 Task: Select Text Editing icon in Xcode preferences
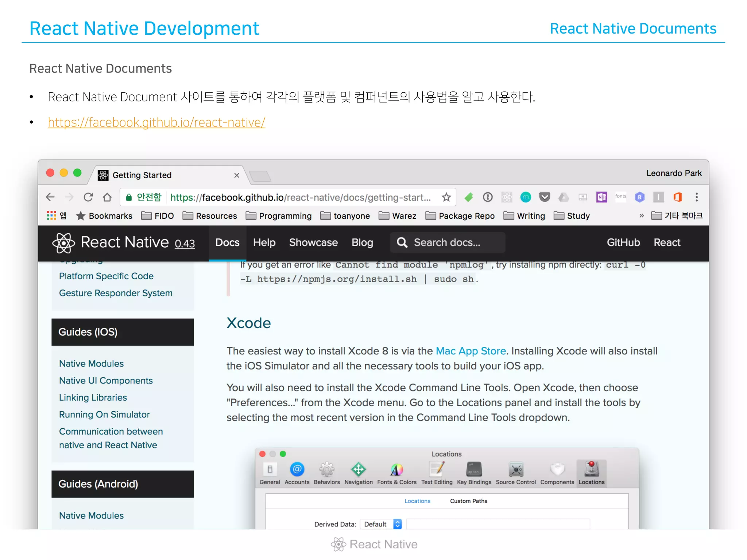tap(437, 474)
